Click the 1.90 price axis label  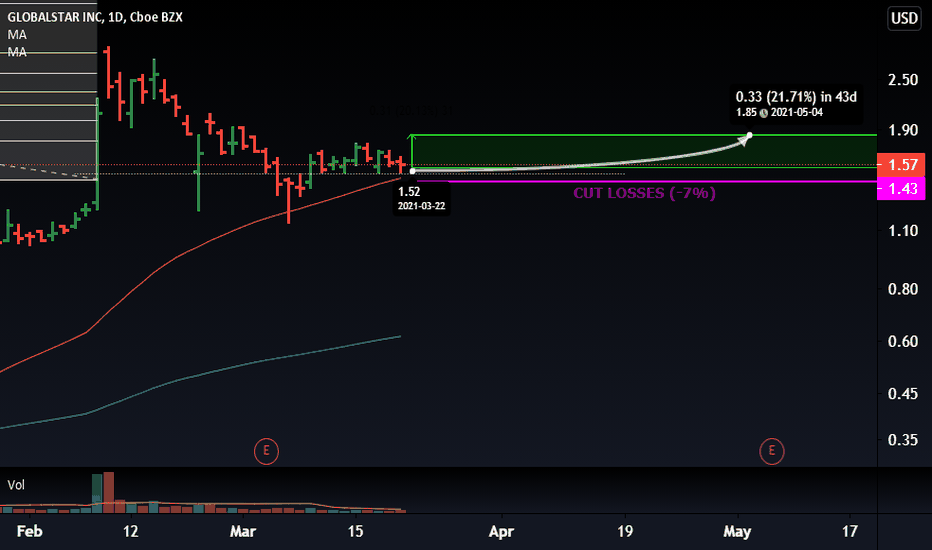tap(903, 130)
